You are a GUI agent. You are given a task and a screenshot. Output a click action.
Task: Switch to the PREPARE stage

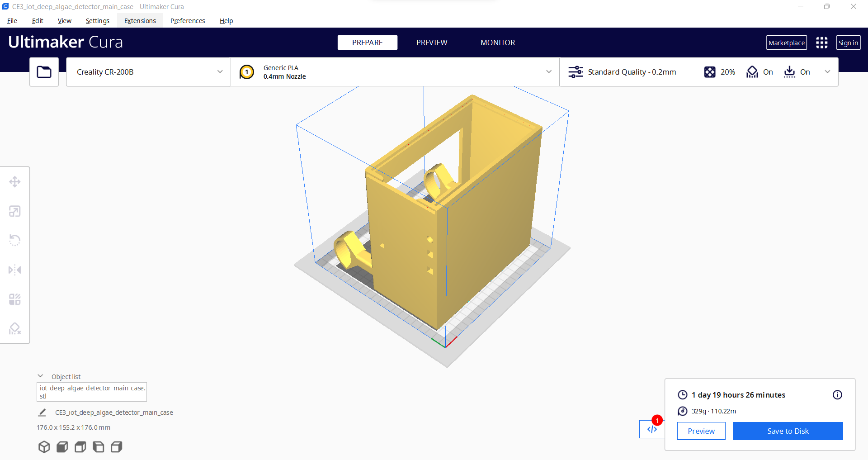[x=368, y=43]
